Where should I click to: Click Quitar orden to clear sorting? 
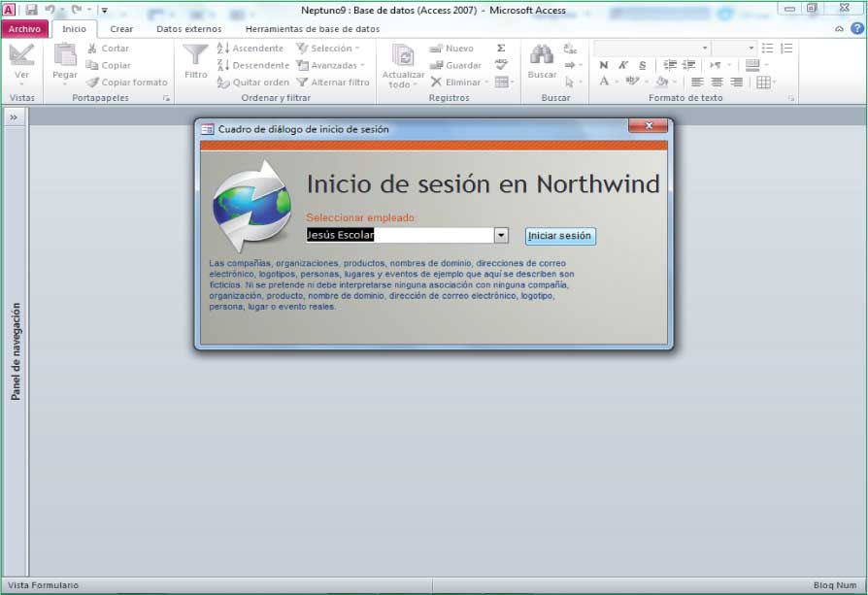click(x=253, y=82)
